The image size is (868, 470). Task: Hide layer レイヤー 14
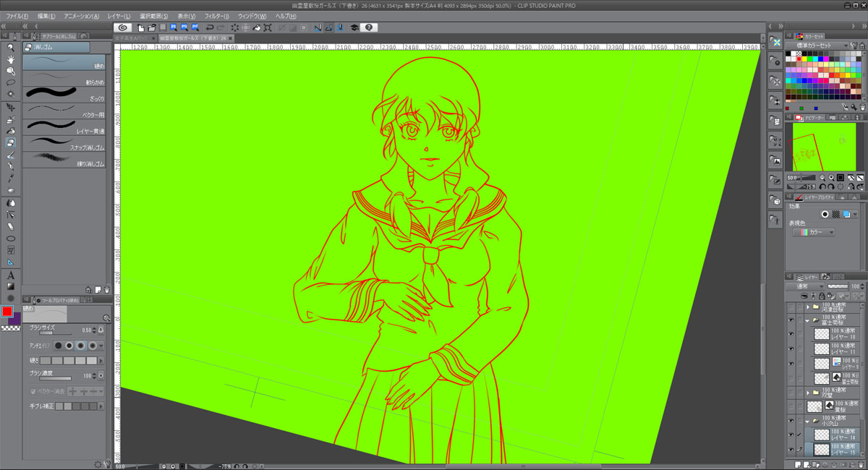click(x=791, y=435)
